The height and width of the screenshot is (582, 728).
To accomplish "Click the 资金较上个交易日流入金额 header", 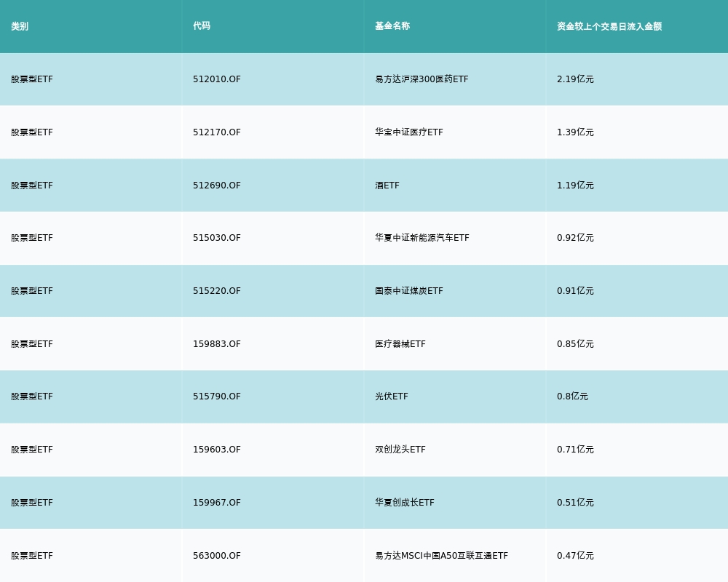I will pos(609,26).
